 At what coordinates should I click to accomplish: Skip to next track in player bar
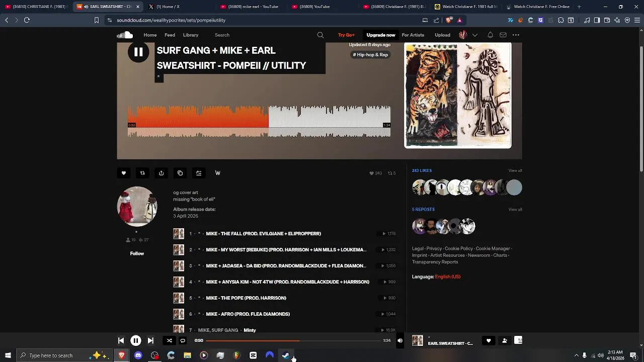pos(150,340)
